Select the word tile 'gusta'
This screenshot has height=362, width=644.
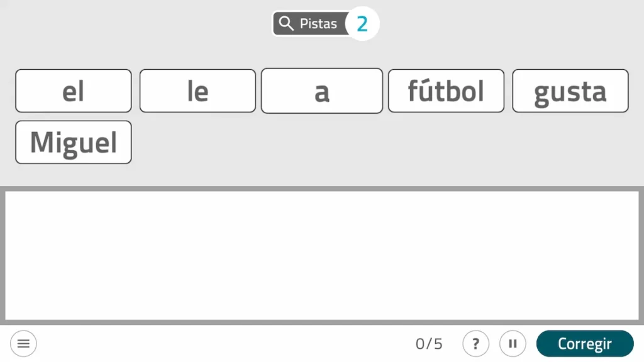click(x=570, y=91)
